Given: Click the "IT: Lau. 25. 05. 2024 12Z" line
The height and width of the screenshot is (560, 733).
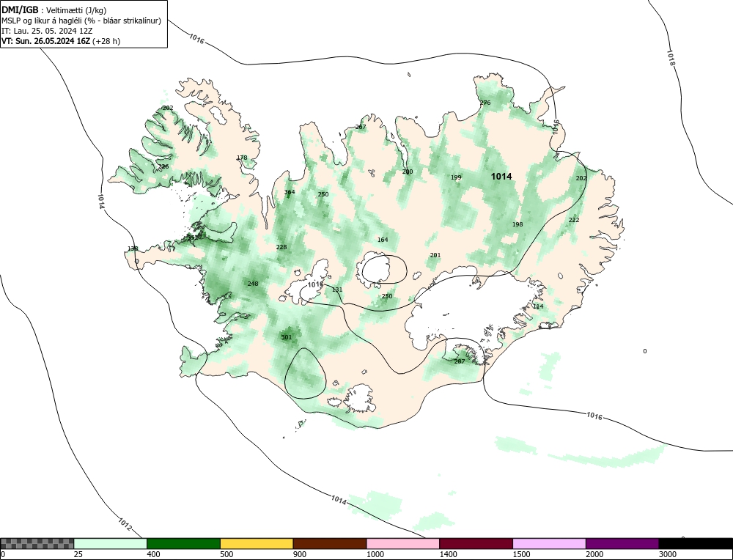Looking at the screenshot, I should point(47,31).
